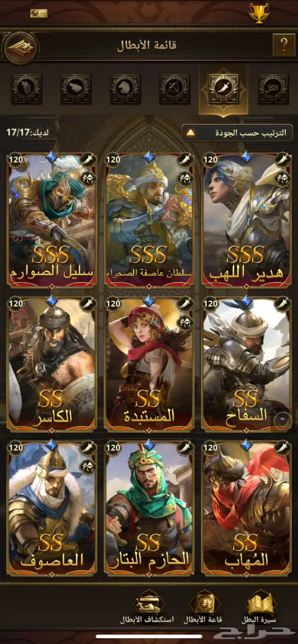The height and width of the screenshot is (644, 298).
Task: Select the الكاسر hero card
Action: [52, 364]
